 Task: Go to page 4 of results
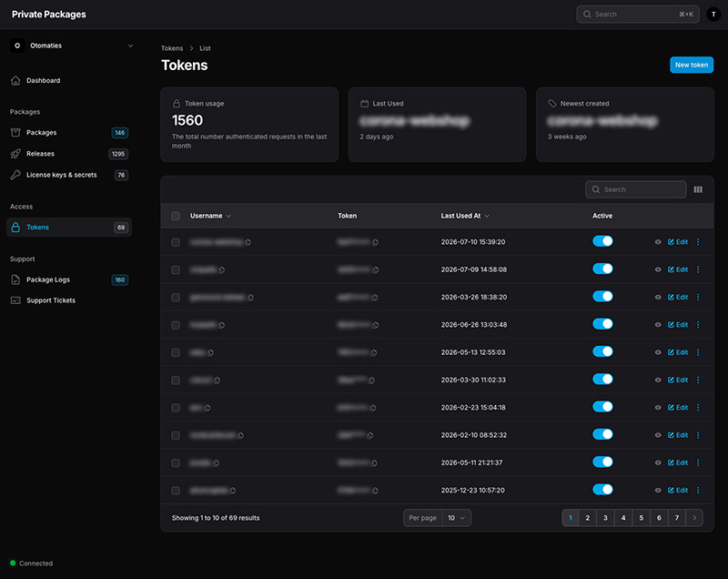[x=623, y=518]
